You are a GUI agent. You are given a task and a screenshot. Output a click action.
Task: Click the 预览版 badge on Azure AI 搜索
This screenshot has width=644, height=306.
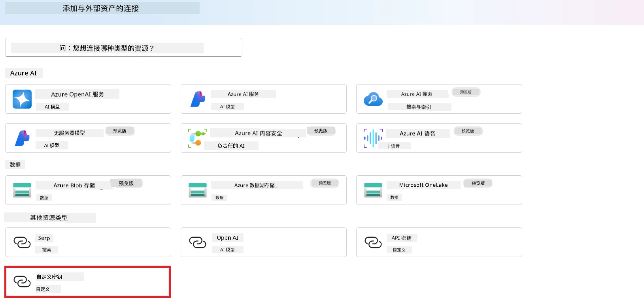click(x=466, y=92)
